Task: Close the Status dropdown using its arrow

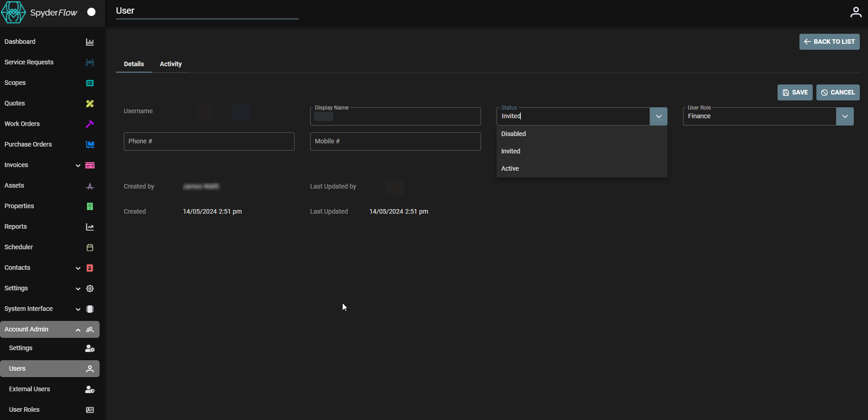Action: pos(658,116)
